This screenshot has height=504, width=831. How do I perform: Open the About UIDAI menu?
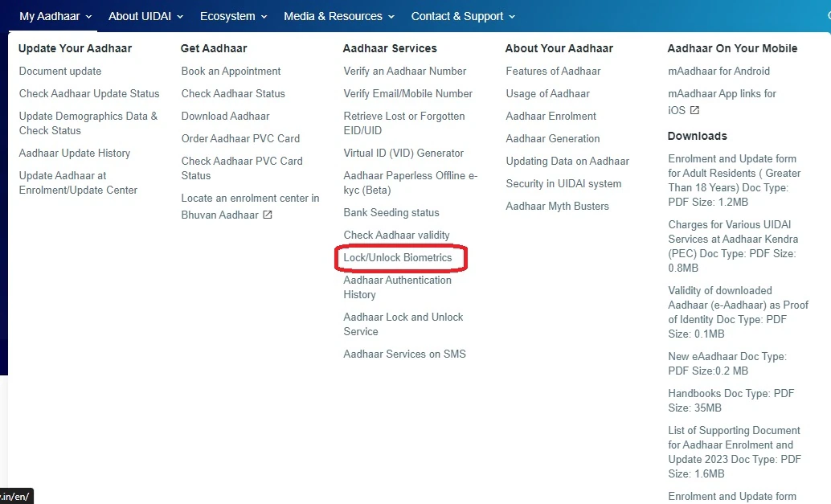[145, 16]
